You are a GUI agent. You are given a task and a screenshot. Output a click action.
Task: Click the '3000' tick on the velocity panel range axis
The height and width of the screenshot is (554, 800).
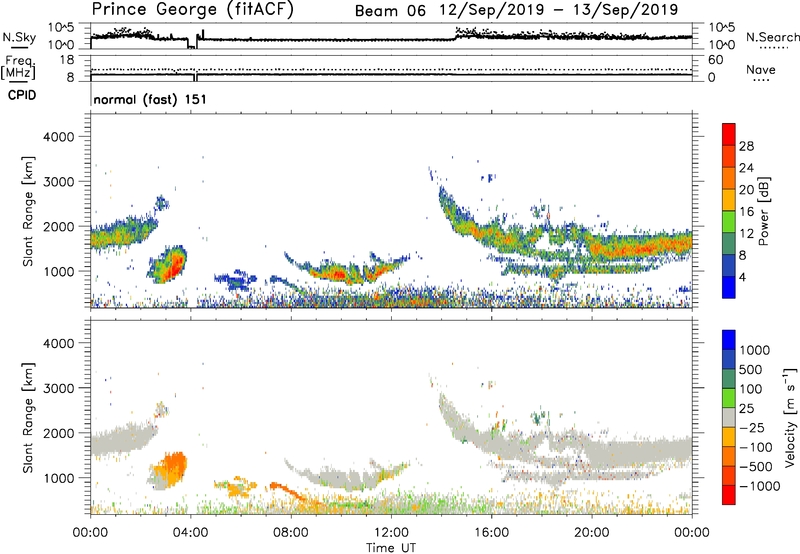pyautogui.click(x=58, y=388)
